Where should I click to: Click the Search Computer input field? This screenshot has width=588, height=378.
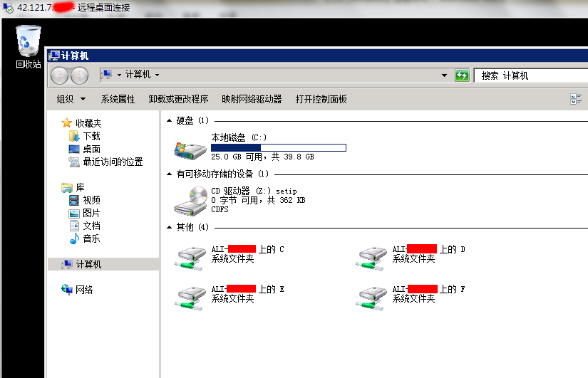tap(531, 75)
